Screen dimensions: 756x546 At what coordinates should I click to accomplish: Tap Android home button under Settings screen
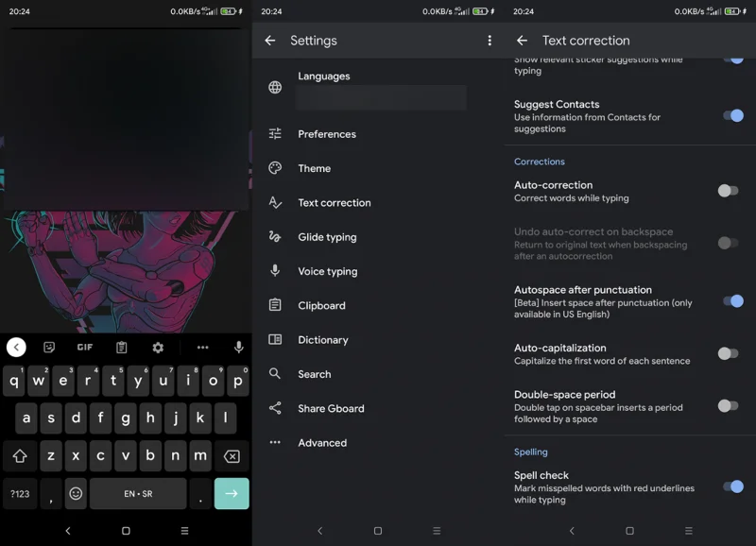(378, 531)
